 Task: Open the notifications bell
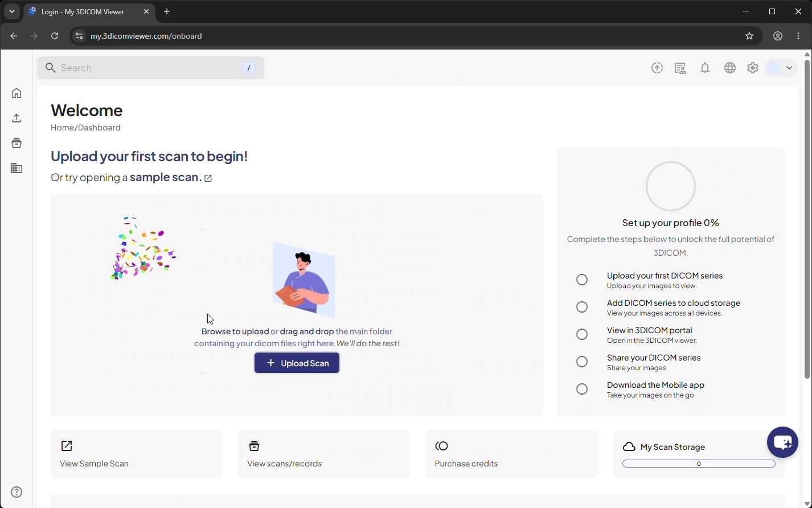click(x=705, y=68)
